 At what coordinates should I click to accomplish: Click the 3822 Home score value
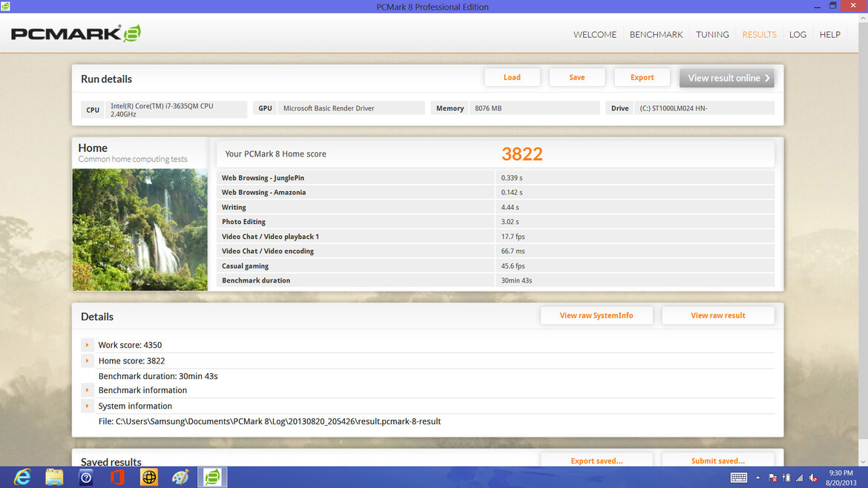click(x=522, y=154)
